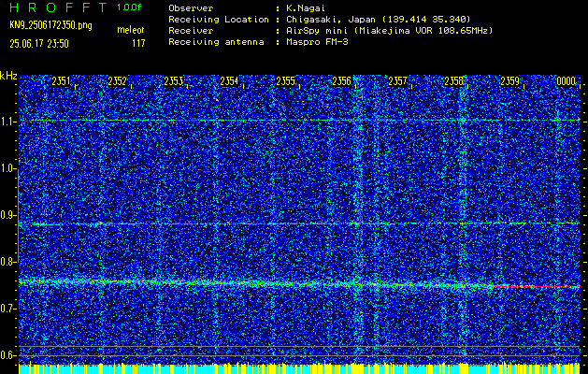Click the Observer name K.Nagai

(x=304, y=8)
